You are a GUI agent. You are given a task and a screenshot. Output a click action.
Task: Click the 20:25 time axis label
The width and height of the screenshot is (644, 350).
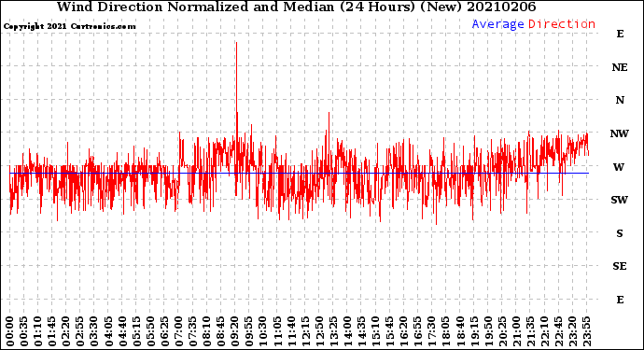coord(502,331)
